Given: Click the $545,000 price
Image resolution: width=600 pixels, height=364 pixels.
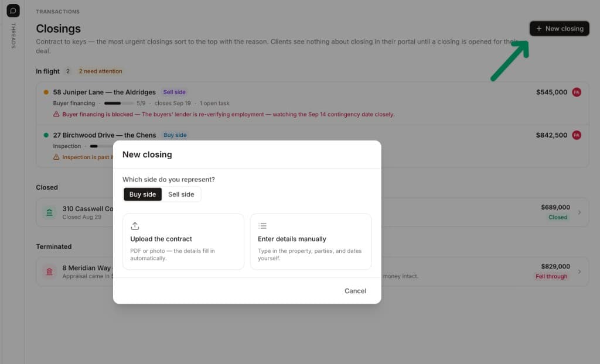Looking at the screenshot, I should tap(551, 92).
